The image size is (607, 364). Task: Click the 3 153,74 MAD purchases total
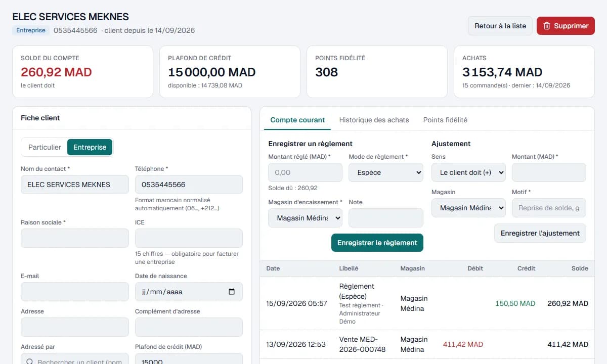pyautogui.click(x=502, y=72)
